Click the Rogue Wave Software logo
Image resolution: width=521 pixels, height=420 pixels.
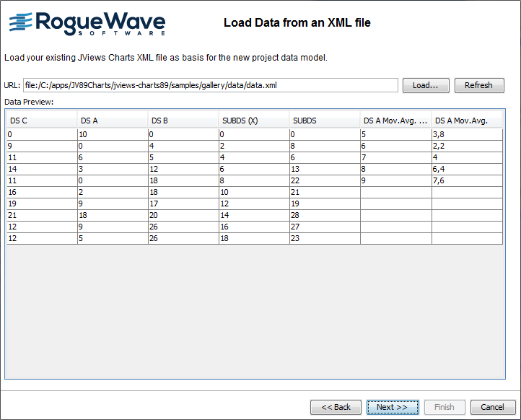tap(87, 23)
